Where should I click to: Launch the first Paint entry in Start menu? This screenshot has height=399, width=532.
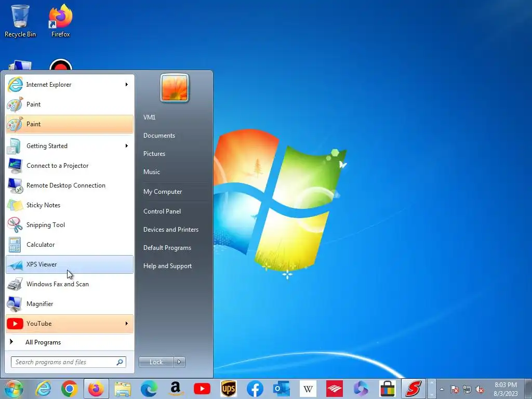coord(70,104)
